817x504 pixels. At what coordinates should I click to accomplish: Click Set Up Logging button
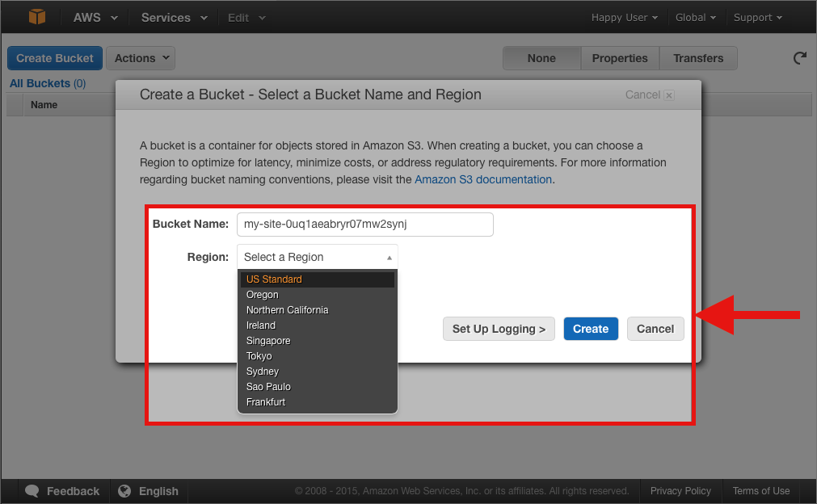(499, 329)
